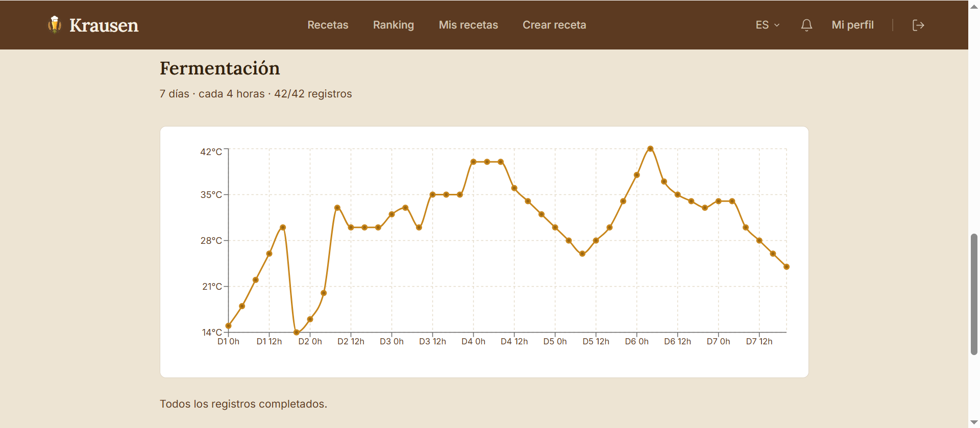Open Mi perfil link
Image resolution: width=980 pixels, height=428 pixels.
point(852,25)
